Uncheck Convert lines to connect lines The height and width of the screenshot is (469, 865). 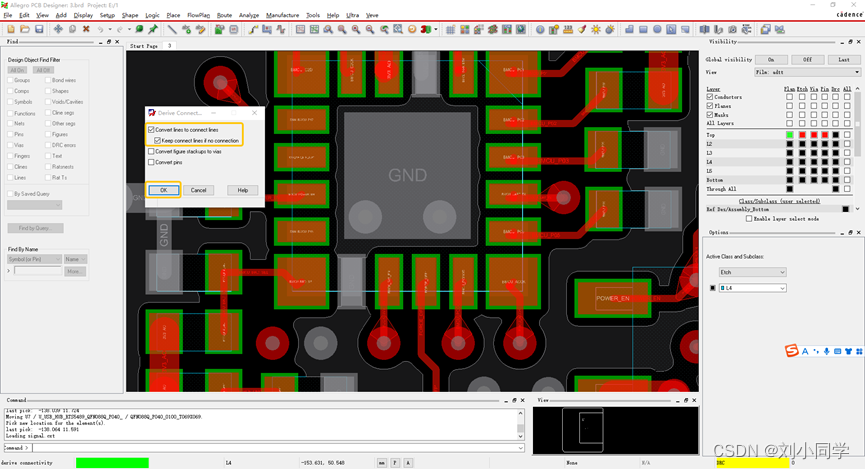coord(151,130)
